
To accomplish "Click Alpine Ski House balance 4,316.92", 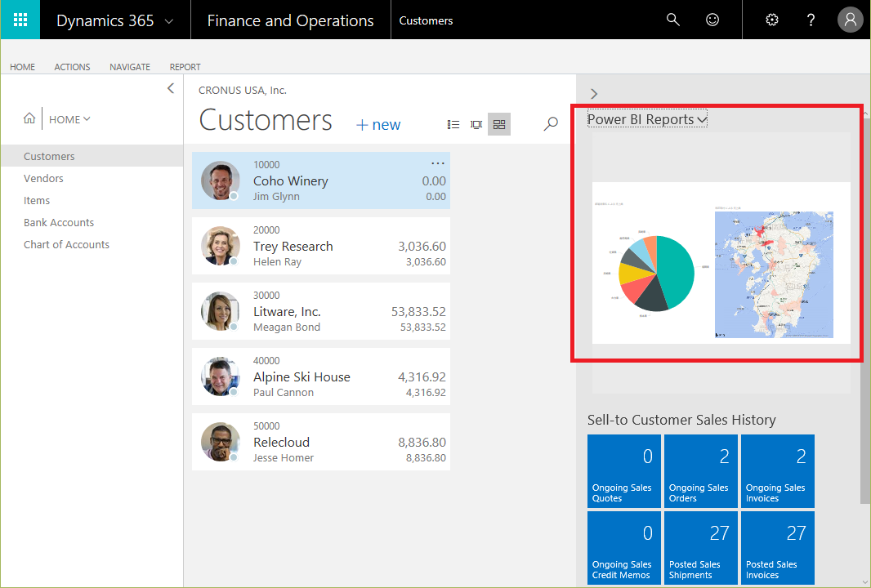I will click(422, 377).
